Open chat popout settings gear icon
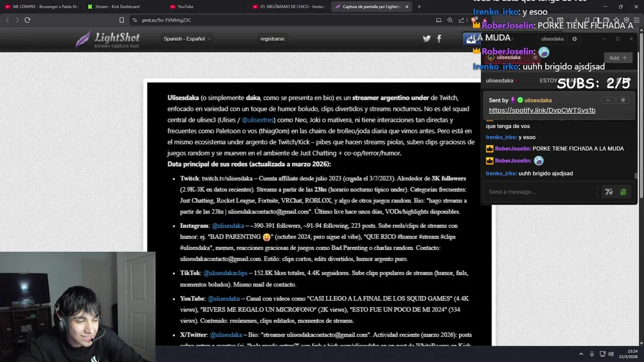Screen dimensions: 644x362 click(x=575, y=39)
